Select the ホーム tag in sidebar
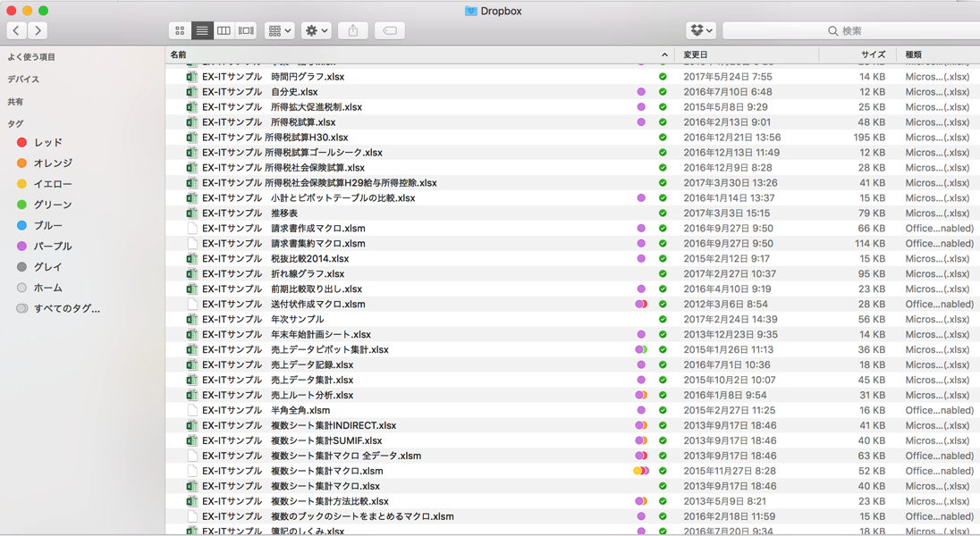The image size is (980, 536). point(40,288)
